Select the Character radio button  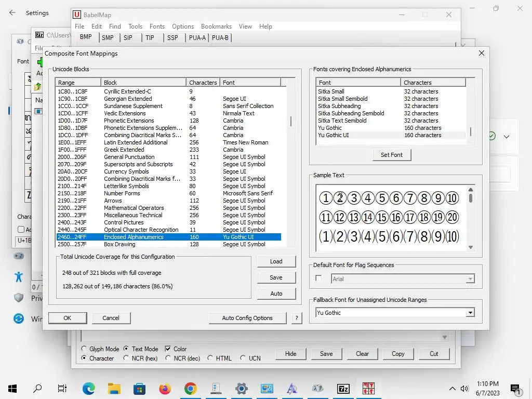pos(84,358)
